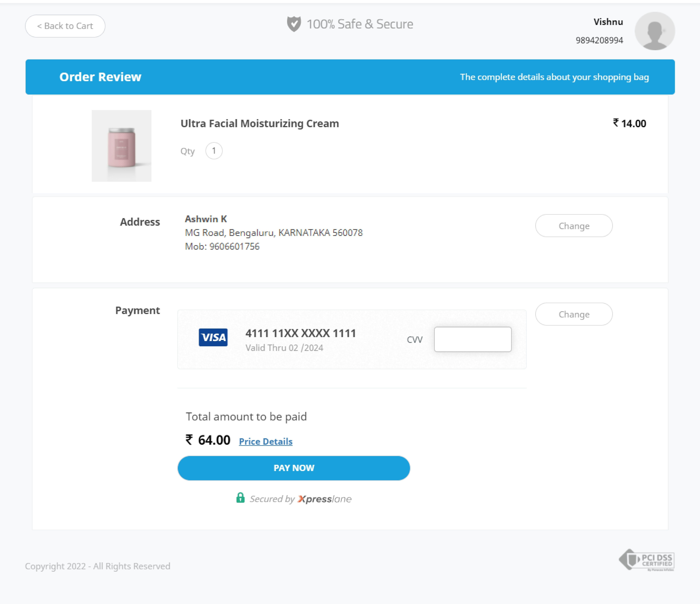This screenshot has width=700, height=604.
Task: Click the Order Review heading
Action: pos(100,77)
